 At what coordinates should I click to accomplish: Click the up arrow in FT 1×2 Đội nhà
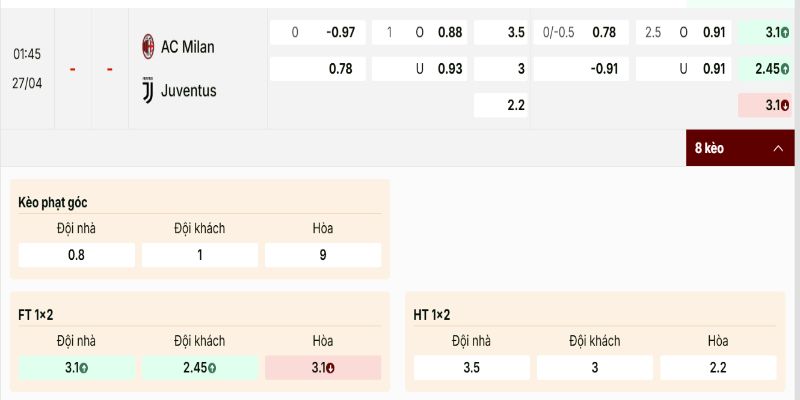click(x=87, y=368)
